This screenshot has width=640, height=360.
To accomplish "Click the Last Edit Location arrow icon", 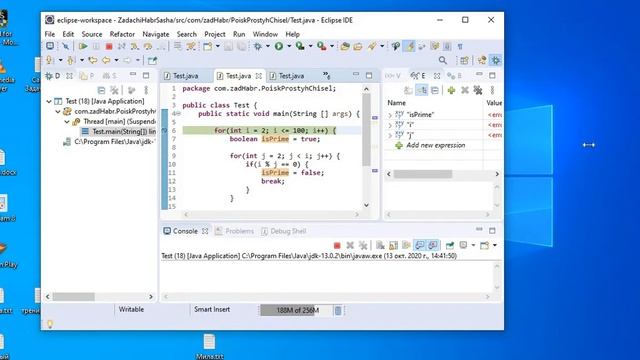I will click(93, 60).
